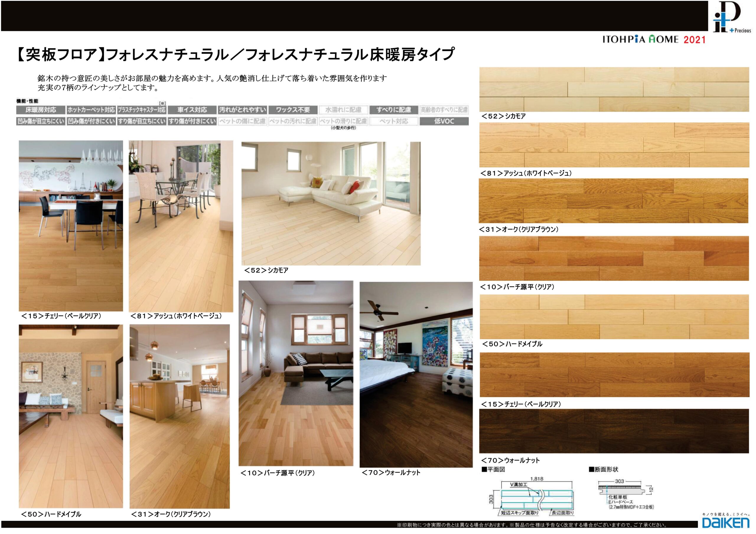
Task: Click the <70>ウォールナット dark wood swatch
Action: pos(614,431)
